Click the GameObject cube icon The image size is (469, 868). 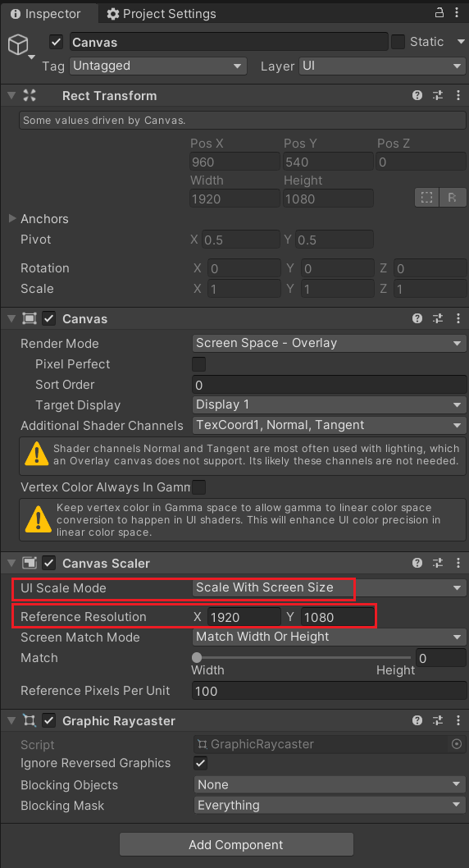click(x=18, y=45)
